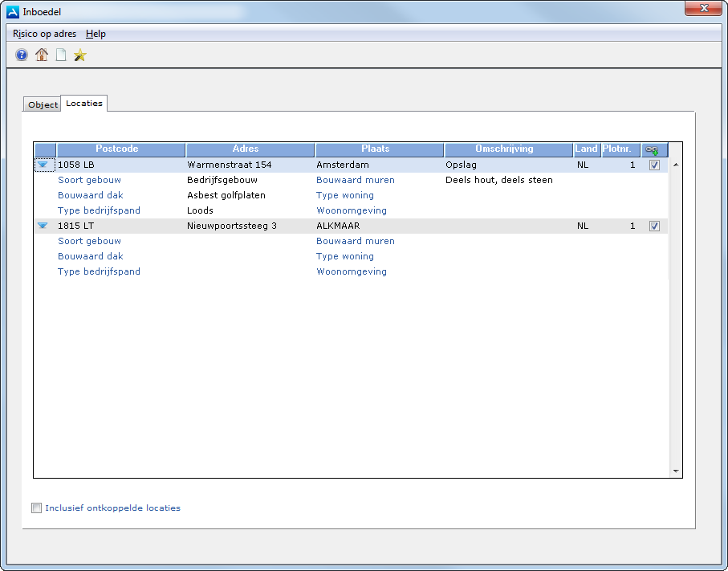728x571 pixels.
Task: Sort by the Plaats column header
Action: (x=375, y=149)
